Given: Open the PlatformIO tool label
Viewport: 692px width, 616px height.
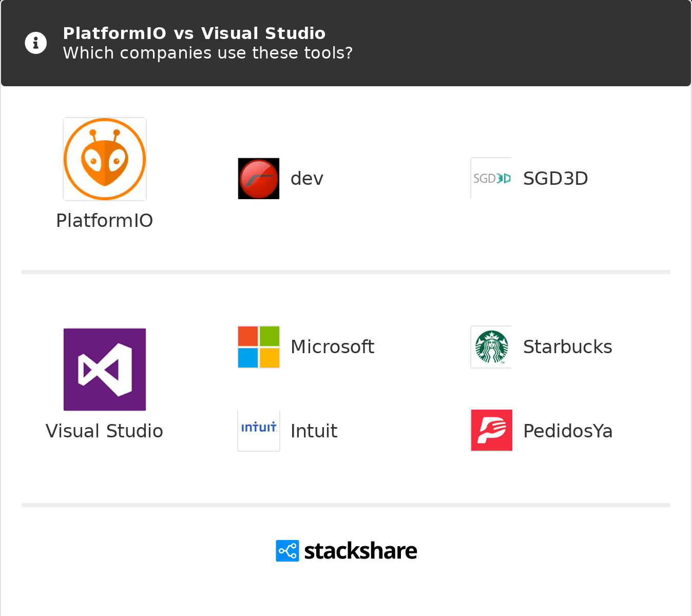Looking at the screenshot, I should (105, 221).
